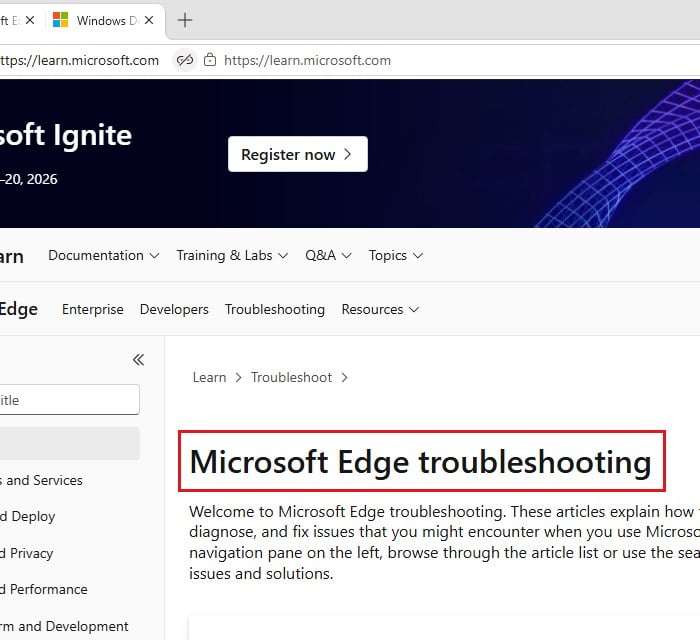Go to the Developers page
This screenshot has width=700, height=640.
coord(174,309)
